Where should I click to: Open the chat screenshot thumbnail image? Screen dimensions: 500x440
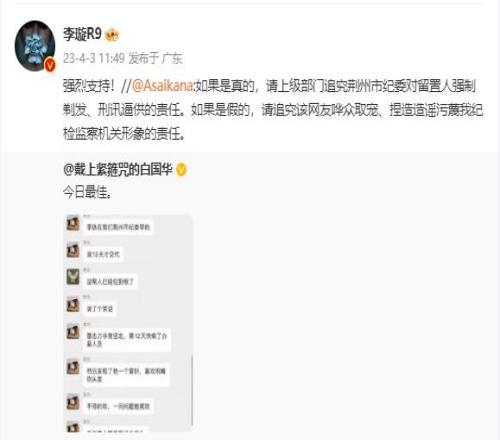click(x=128, y=323)
